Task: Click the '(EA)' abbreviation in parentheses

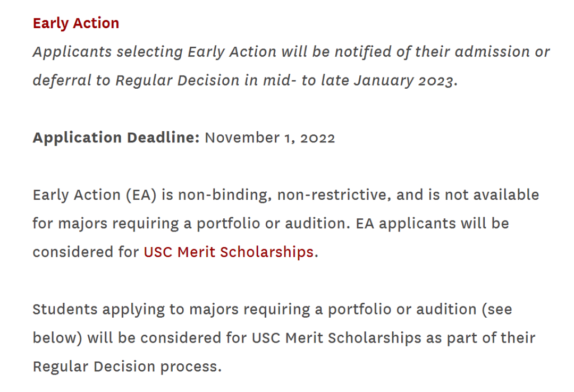Action: (141, 195)
